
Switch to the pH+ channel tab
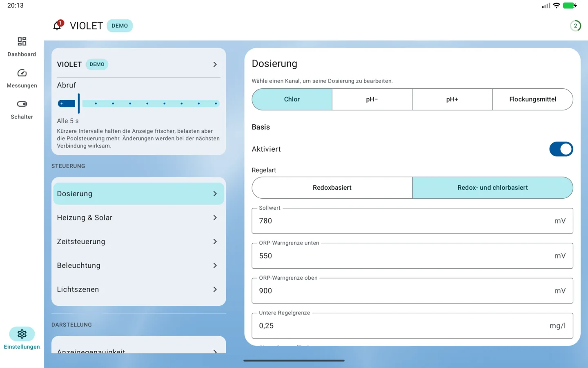452,99
